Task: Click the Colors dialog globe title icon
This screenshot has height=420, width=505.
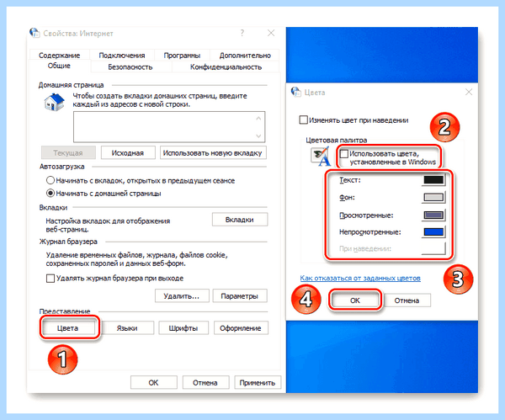Action: 296,92
